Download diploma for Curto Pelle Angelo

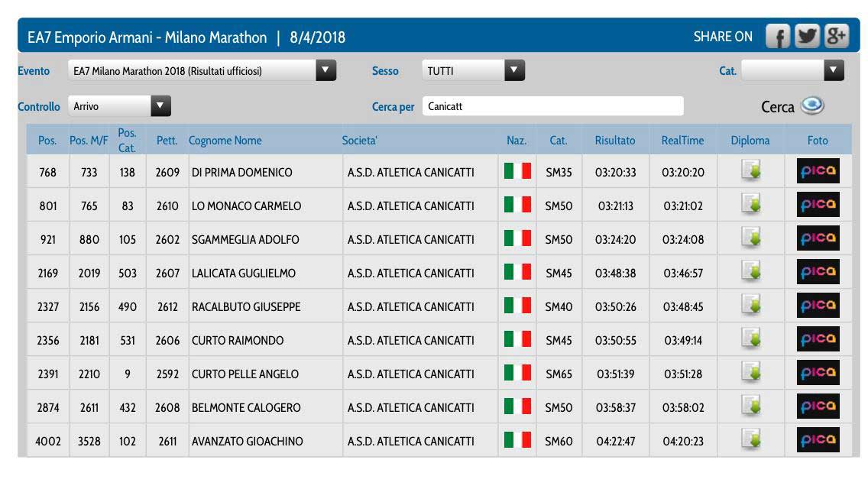[x=750, y=374]
